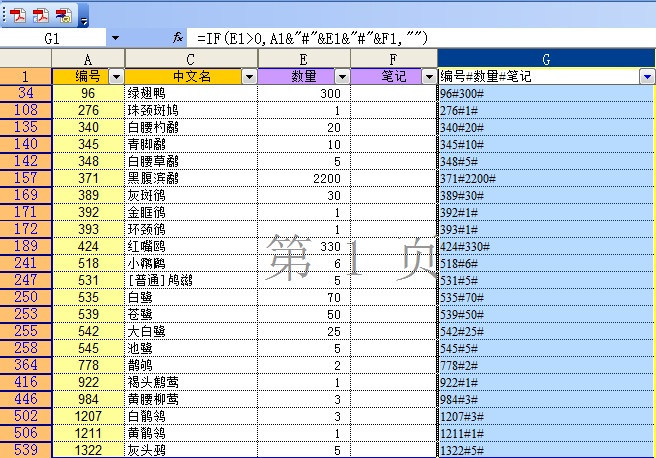
Task: Open the PDF toolbar options arrow
Action: tap(83, 19)
